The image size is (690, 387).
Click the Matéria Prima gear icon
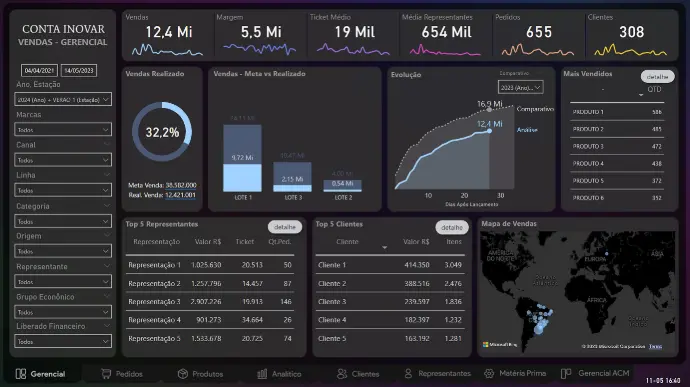coord(489,373)
